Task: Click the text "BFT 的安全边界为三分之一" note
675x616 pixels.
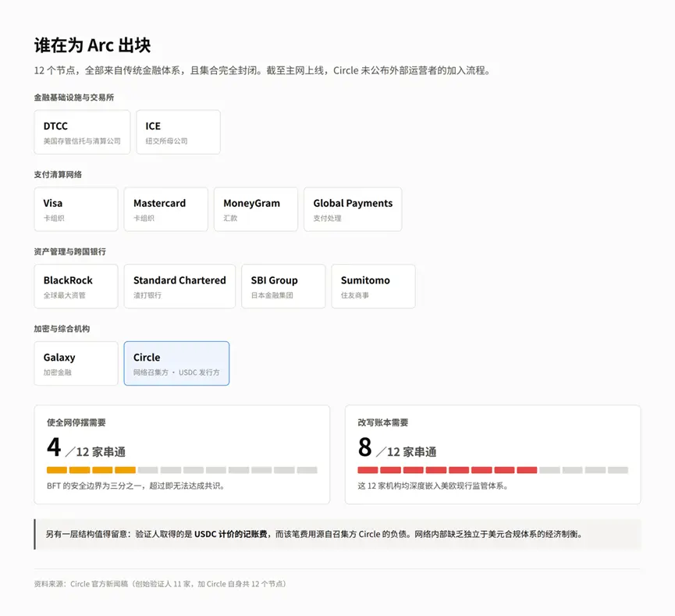Action: (136, 486)
